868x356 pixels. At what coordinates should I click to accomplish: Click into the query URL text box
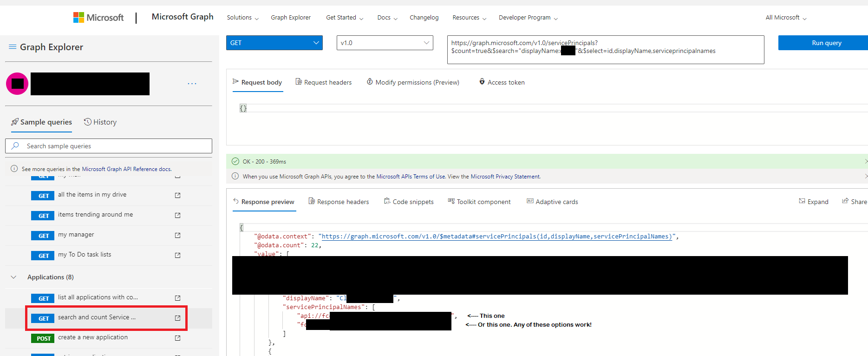click(606, 50)
